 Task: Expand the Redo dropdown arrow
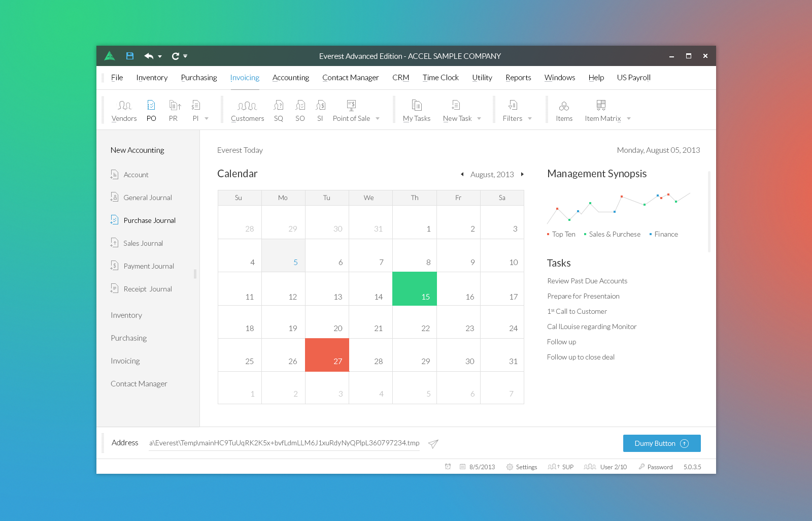(185, 56)
